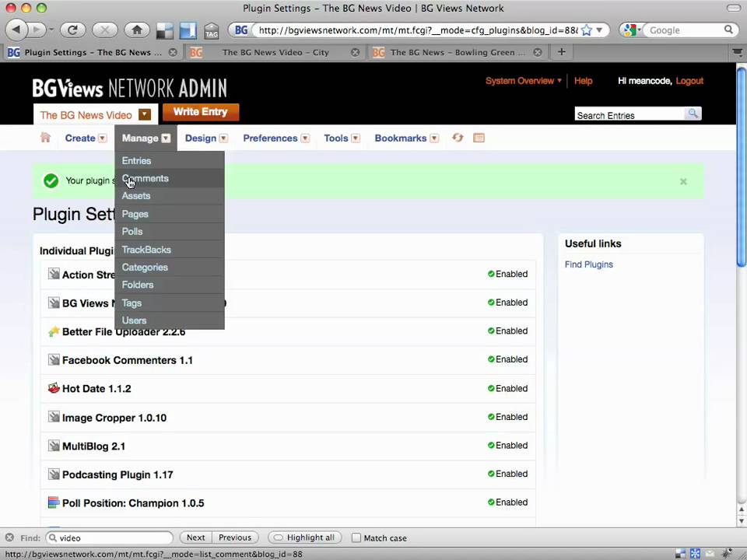Open the search engine selector dropdown

pyautogui.click(x=631, y=30)
